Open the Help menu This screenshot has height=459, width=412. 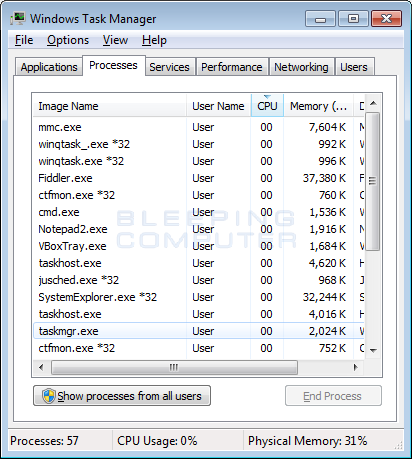154,40
